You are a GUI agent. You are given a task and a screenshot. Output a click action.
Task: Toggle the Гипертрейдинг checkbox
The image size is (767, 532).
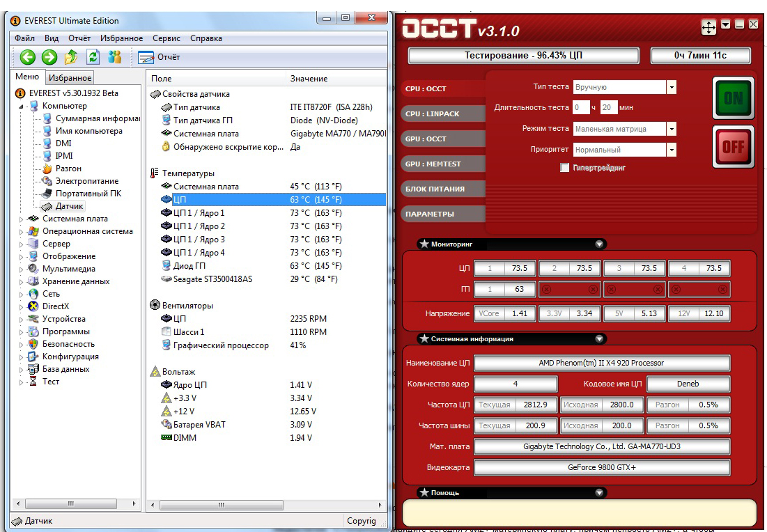[564, 168]
